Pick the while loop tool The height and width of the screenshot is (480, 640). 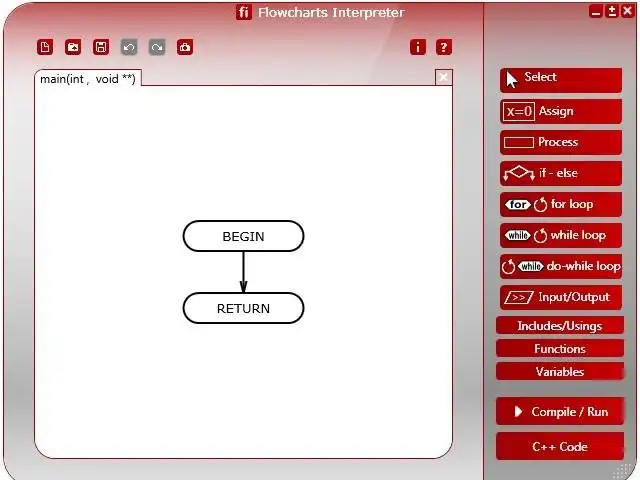click(561, 235)
